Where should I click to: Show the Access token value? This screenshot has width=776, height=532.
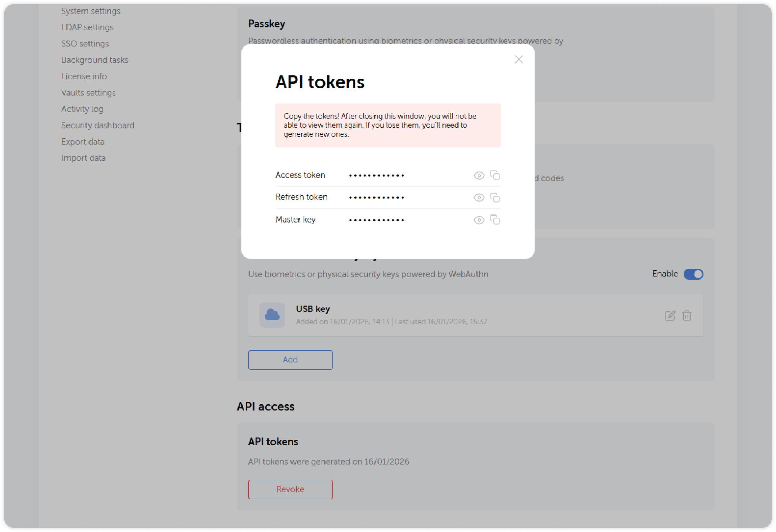click(x=479, y=175)
